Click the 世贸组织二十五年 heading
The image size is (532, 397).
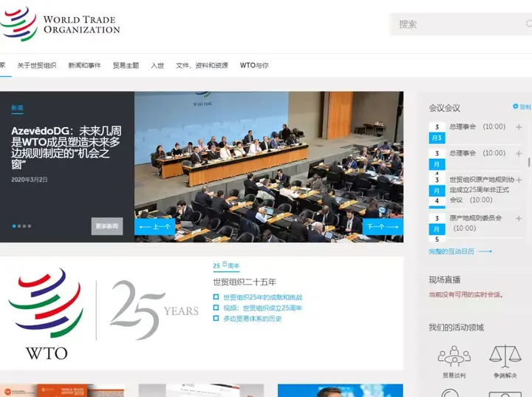click(x=245, y=282)
